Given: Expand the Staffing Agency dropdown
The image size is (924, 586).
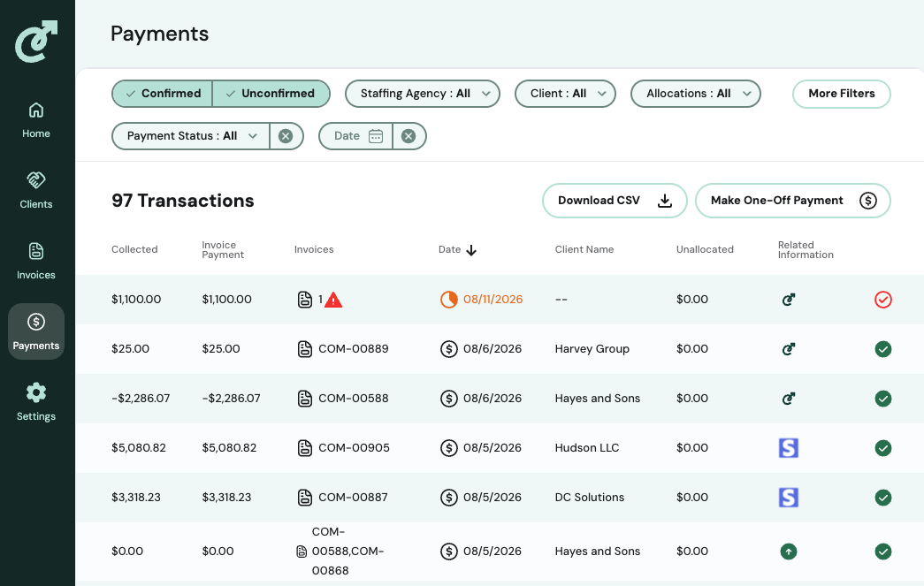Looking at the screenshot, I should [x=423, y=94].
